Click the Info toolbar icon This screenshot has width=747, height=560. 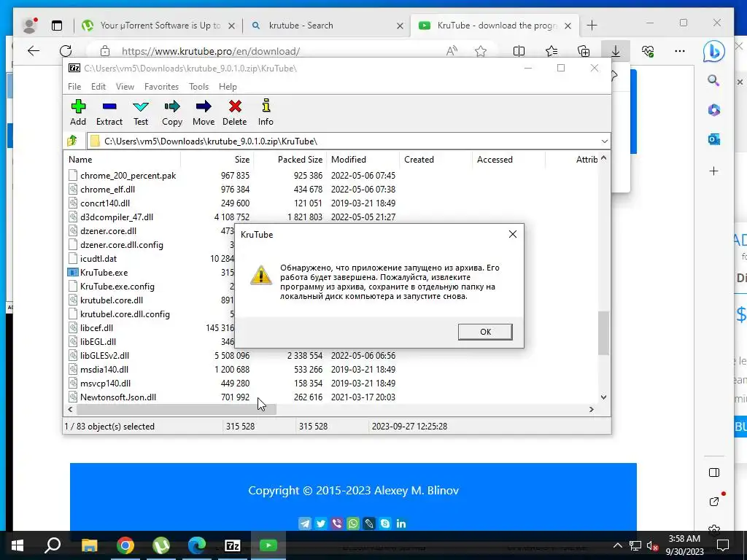tap(266, 113)
